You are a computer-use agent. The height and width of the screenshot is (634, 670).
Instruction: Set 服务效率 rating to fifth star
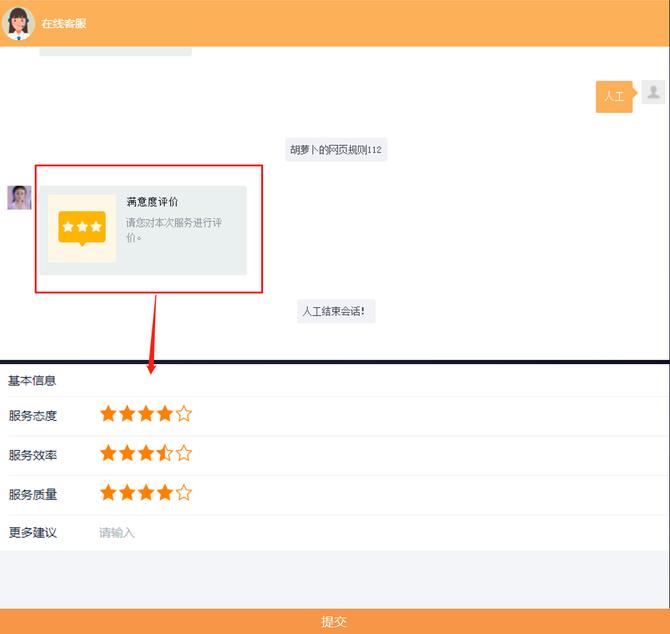(x=183, y=454)
